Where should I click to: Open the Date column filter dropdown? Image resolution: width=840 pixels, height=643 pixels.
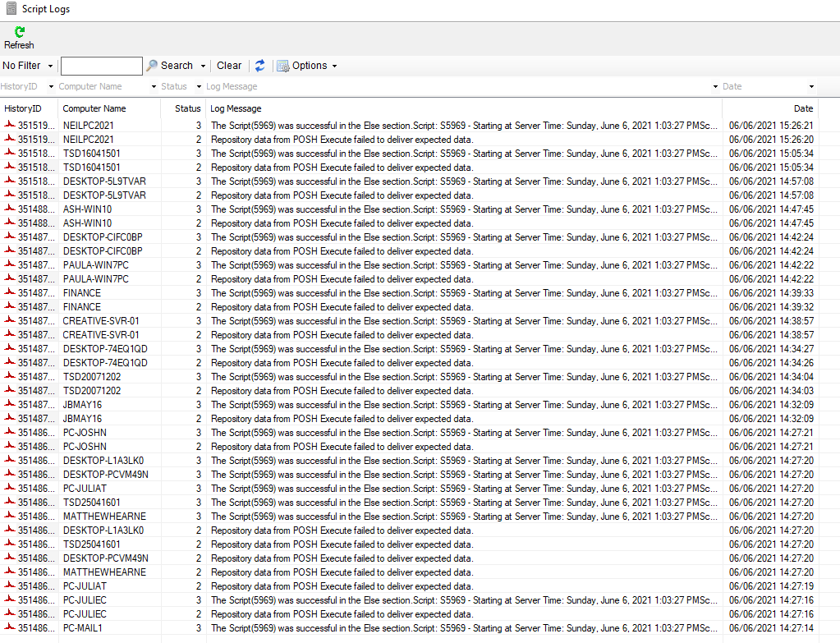(810, 86)
